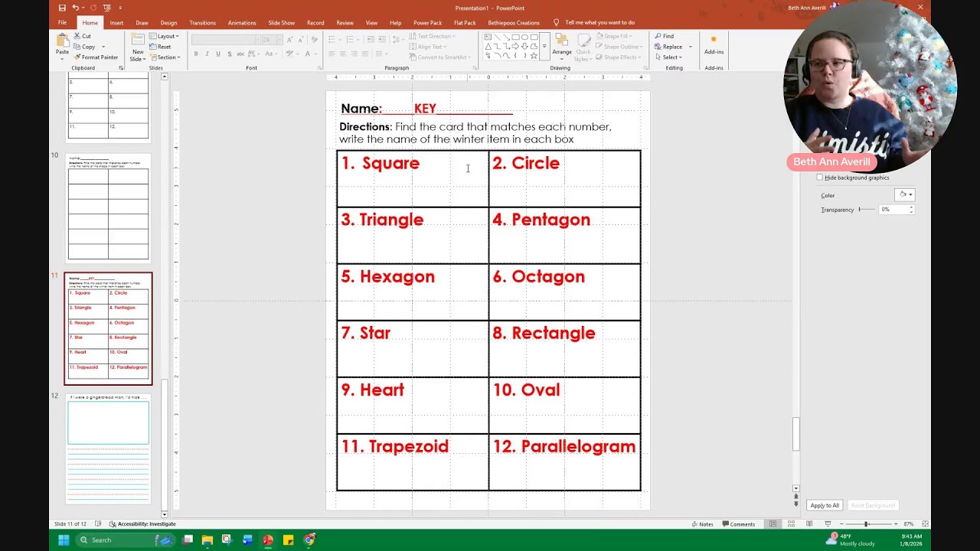Click the Paste clipboard icon
980x551 pixels.
[62, 41]
